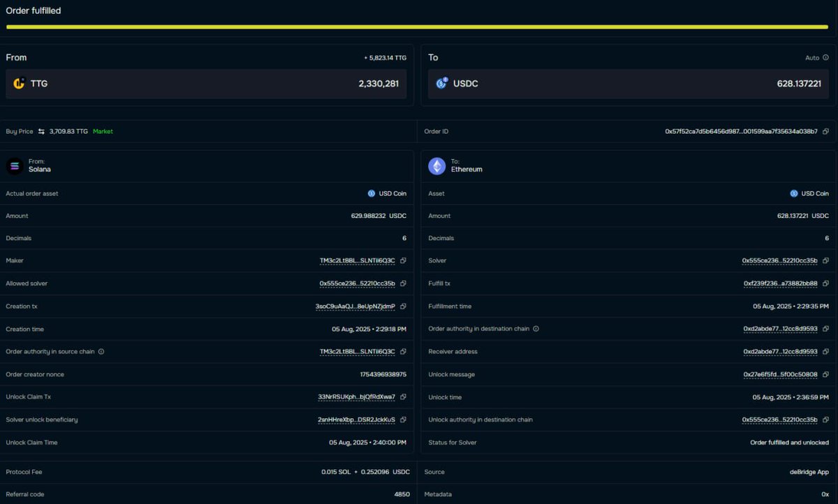
Task: Open Unlock message 0x27e6f5fd...5f00c50808
Action: (781, 374)
